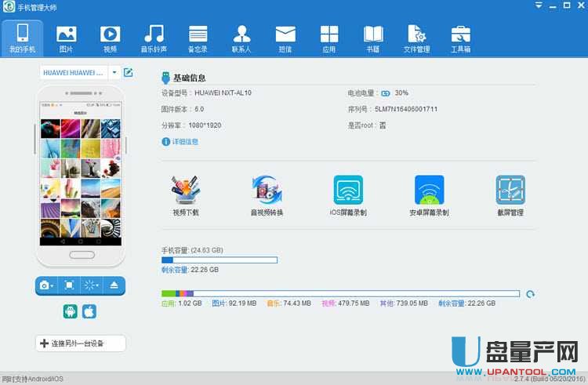This screenshot has height=385, width=588.
Task: Click the battery charging icon
Action: point(386,93)
